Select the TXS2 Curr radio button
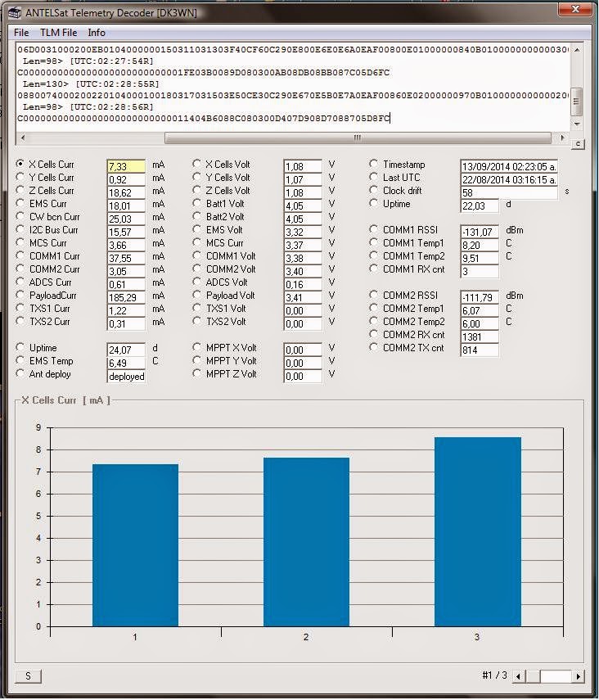 (20, 321)
